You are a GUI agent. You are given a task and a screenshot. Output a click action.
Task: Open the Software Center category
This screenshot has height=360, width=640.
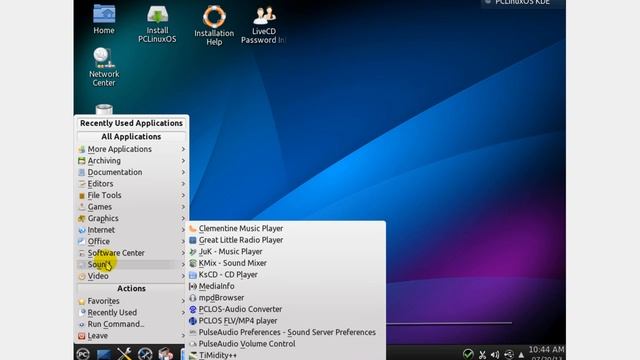pyautogui.click(x=131, y=253)
